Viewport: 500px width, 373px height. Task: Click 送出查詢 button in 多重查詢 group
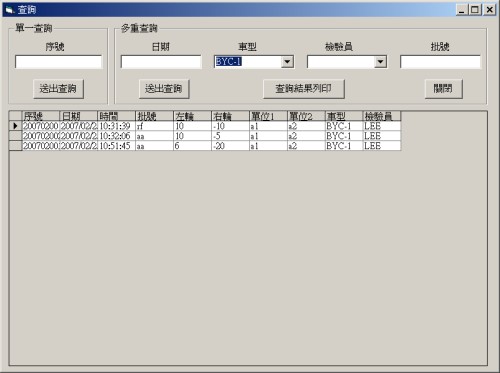(x=164, y=89)
